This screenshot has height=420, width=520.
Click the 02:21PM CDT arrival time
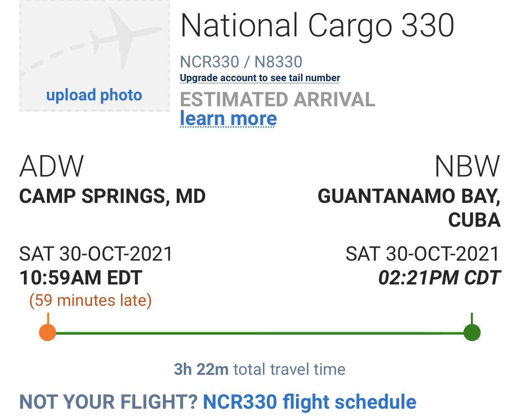click(439, 278)
